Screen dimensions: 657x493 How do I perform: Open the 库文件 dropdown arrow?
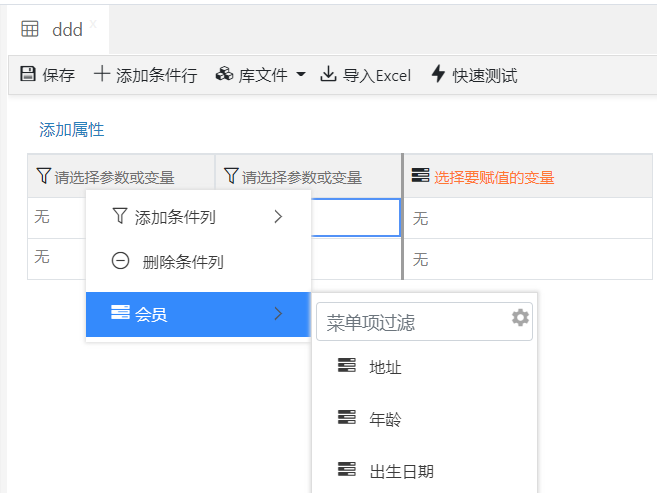click(300, 75)
